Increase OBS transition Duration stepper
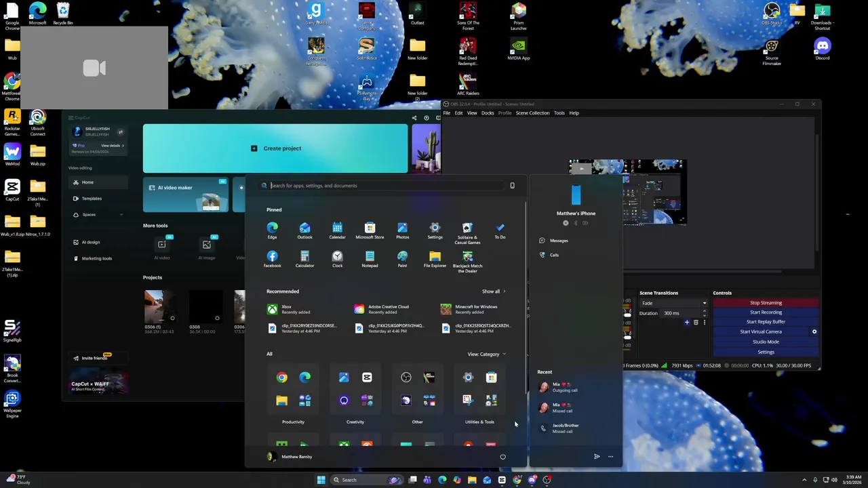 click(x=704, y=311)
